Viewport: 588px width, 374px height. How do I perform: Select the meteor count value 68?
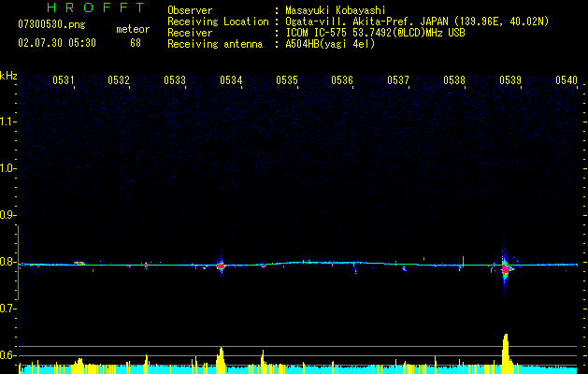[x=136, y=43]
